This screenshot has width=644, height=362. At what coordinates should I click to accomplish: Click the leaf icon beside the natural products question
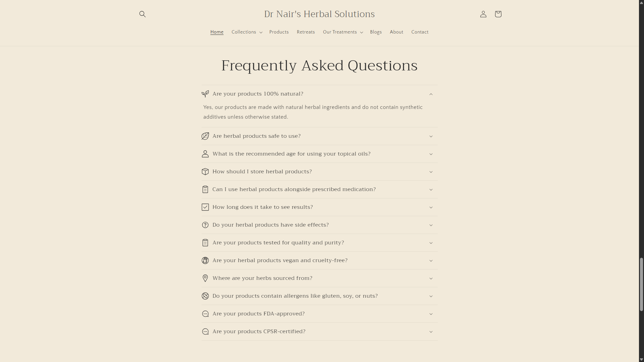click(x=205, y=94)
